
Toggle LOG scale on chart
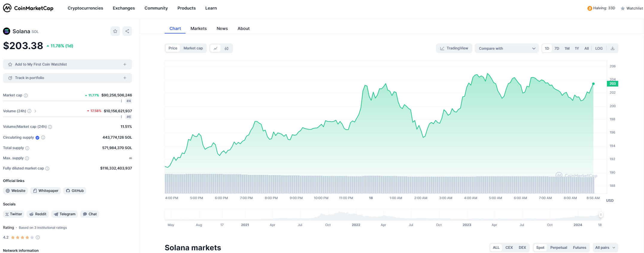point(599,48)
